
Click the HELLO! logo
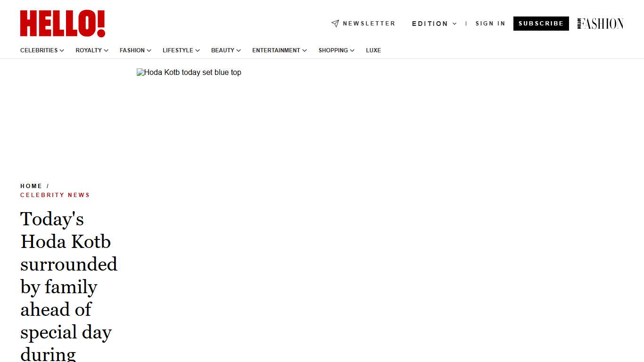(63, 24)
